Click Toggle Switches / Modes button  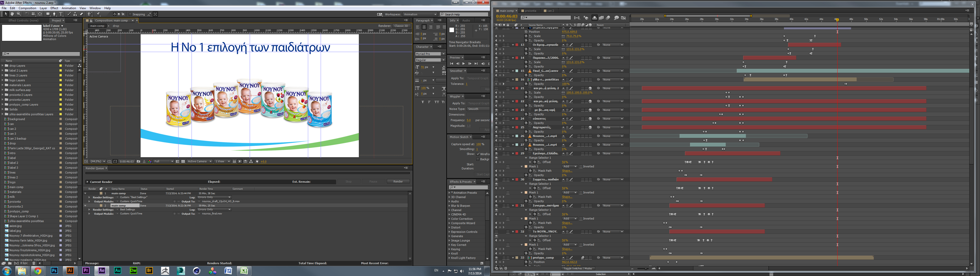pos(578,268)
